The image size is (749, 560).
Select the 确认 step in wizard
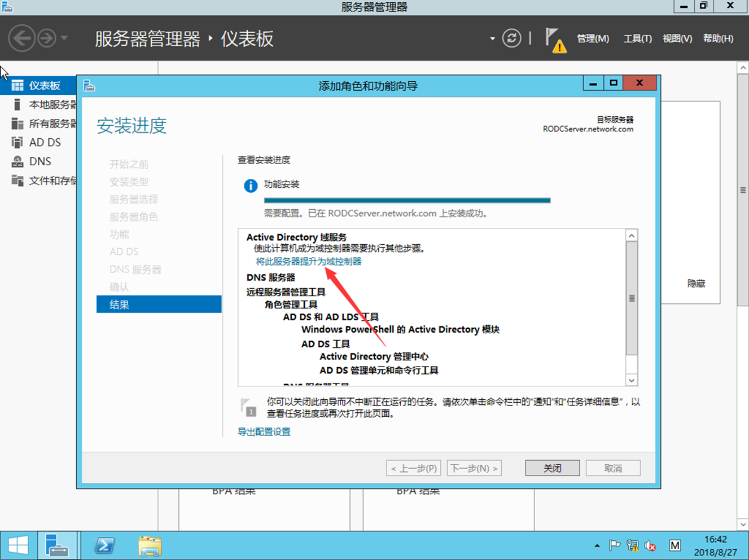[x=119, y=287]
